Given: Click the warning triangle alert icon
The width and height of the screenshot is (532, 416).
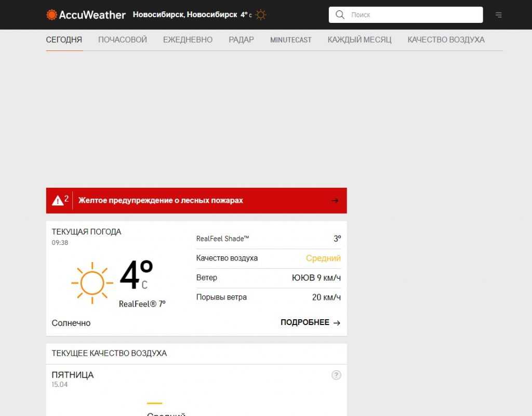Looking at the screenshot, I should tap(57, 201).
